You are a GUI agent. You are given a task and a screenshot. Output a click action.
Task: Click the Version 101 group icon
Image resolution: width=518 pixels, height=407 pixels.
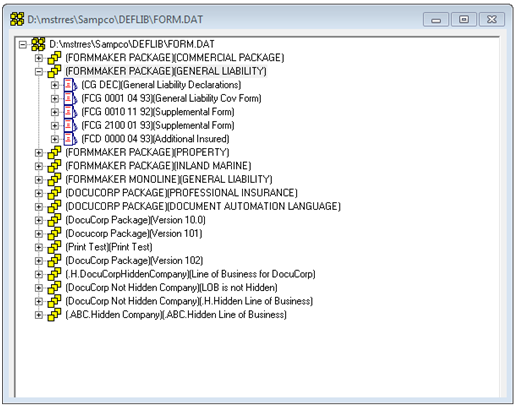54,234
